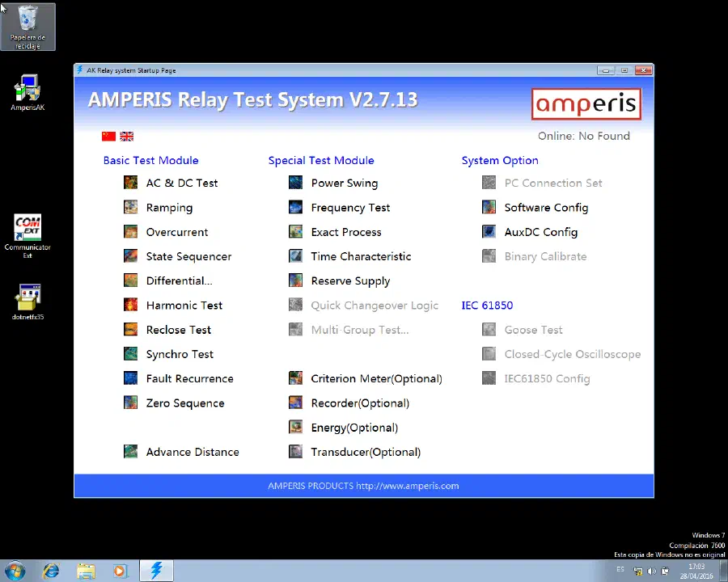
Task: Open the AC & DC Test module icon
Action: pos(130,183)
